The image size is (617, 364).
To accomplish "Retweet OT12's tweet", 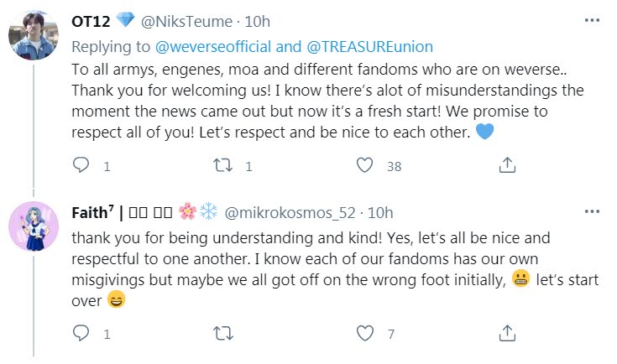I will coord(223,166).
